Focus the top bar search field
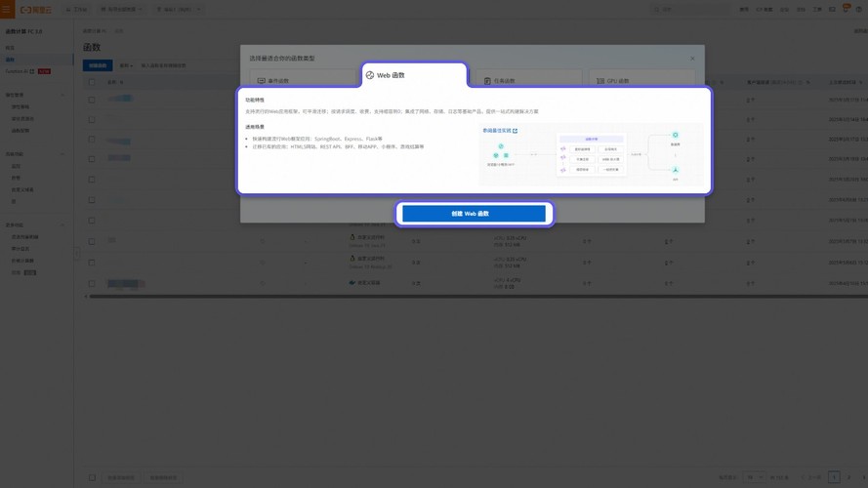This screenshot has height=488, width=868. (689, 10)
